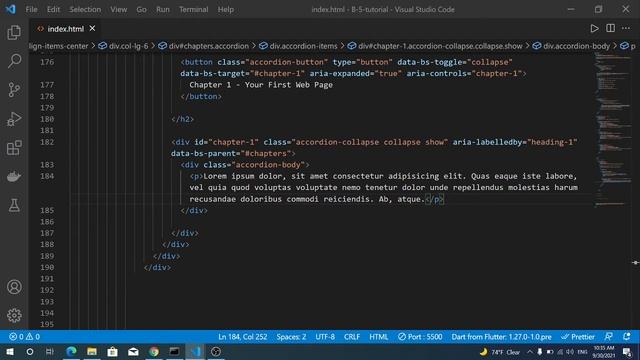The width and height of the screenshot is (640, 360).
Task: Open the Selection menu
Action: (85, 9)
